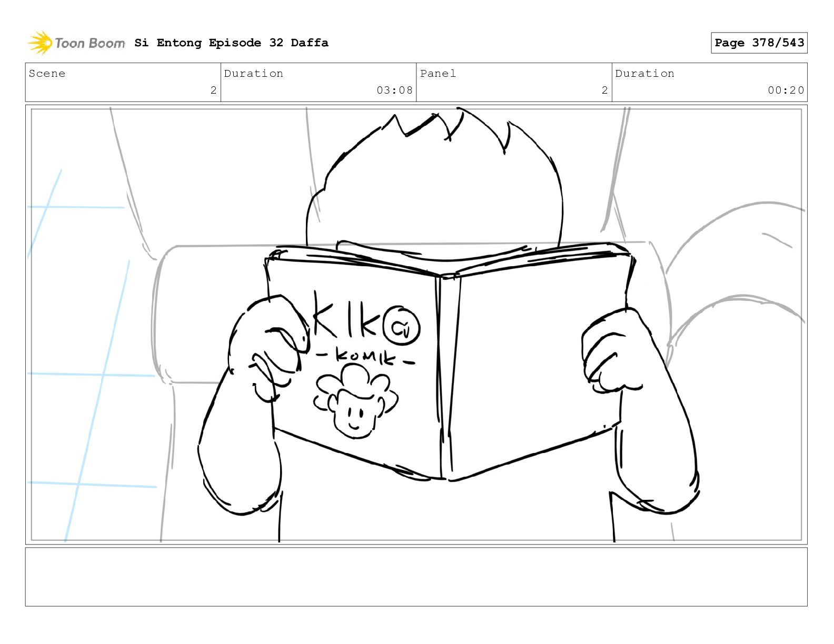Click the 'komik' word on the book cover
This screenshot has height=644, width=834.
tap(365, 357)
